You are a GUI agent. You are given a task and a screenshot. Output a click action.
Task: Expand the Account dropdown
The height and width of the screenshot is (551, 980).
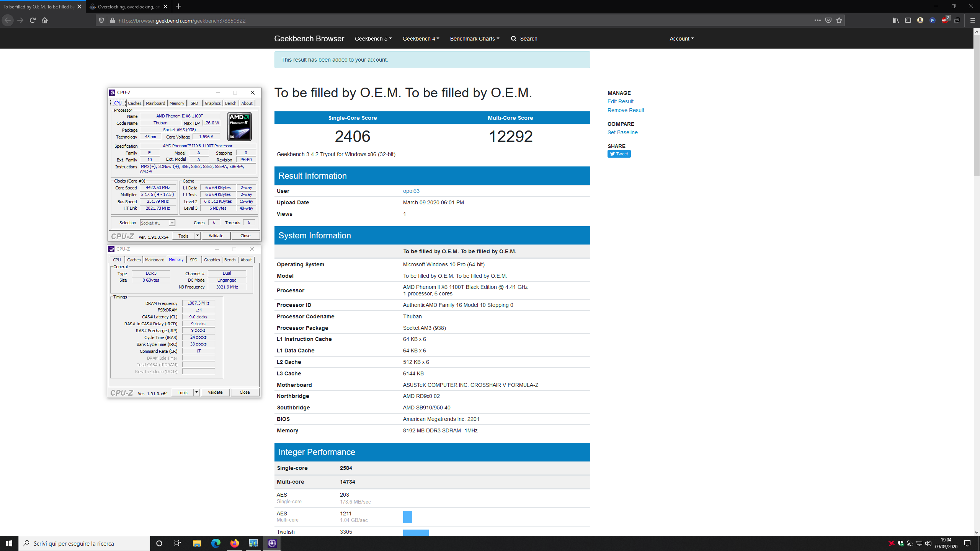tap(682, 39)
